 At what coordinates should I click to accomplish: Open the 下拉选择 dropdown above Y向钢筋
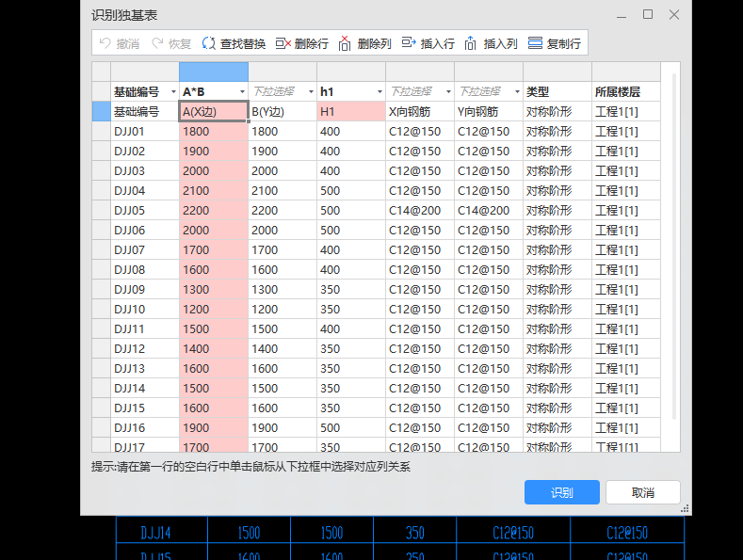(x=517, y=91)
